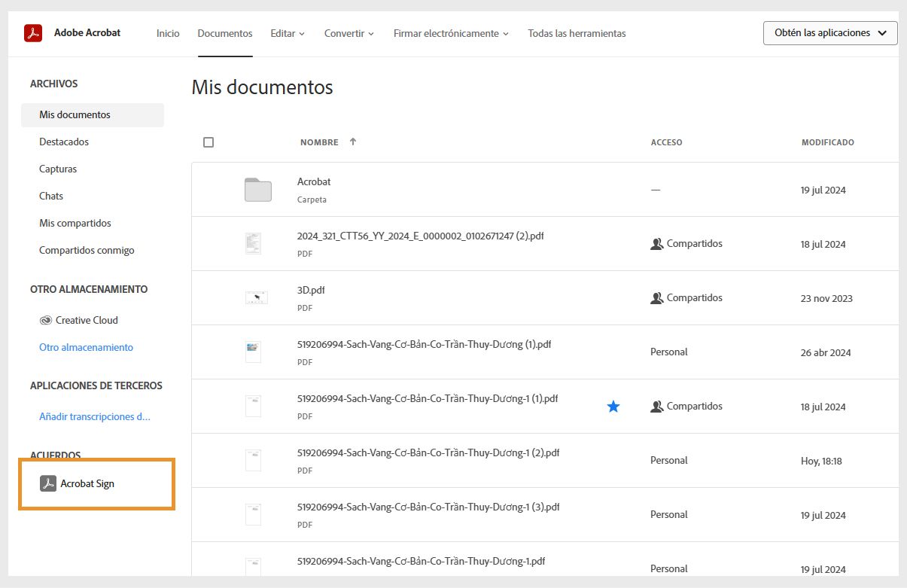Viewport: 907px width, 588px height.
Task: Open the Acrobat folder icon
Action: pos(257,190)
